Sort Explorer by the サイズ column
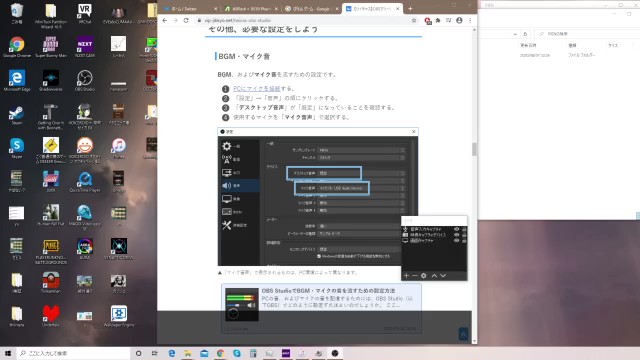 [613, 45]
